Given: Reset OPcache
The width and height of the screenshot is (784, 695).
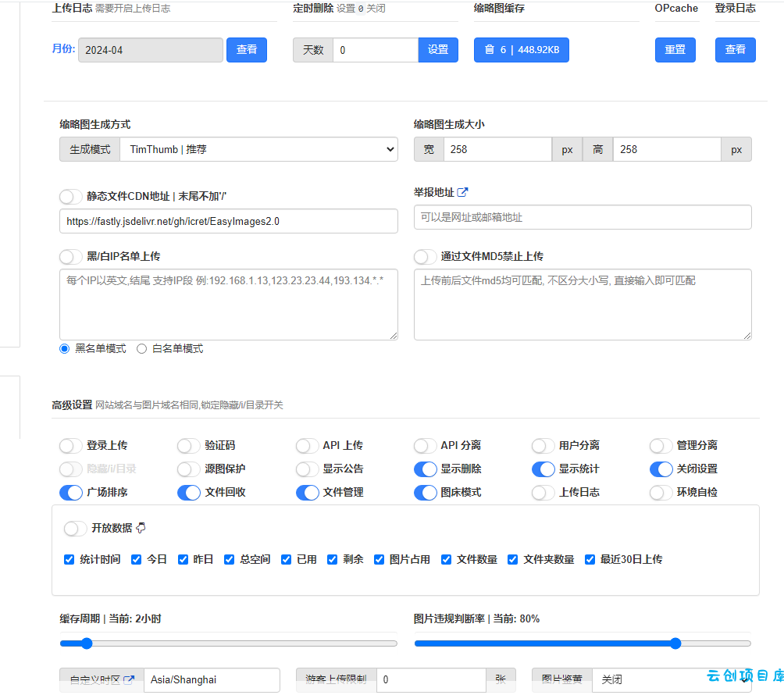Looking at the screenshot, I should click(675, 50).
